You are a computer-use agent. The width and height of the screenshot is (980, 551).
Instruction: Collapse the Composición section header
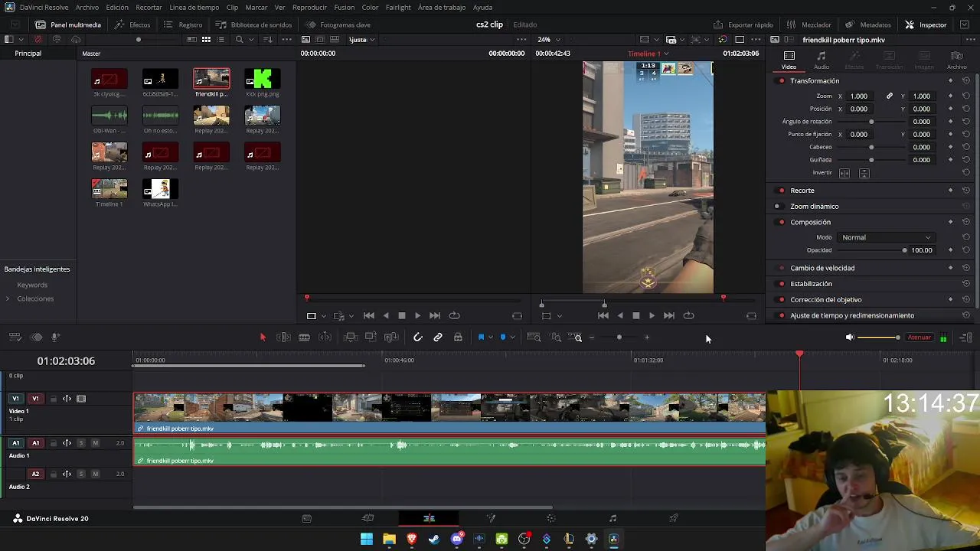click(810, 222)
